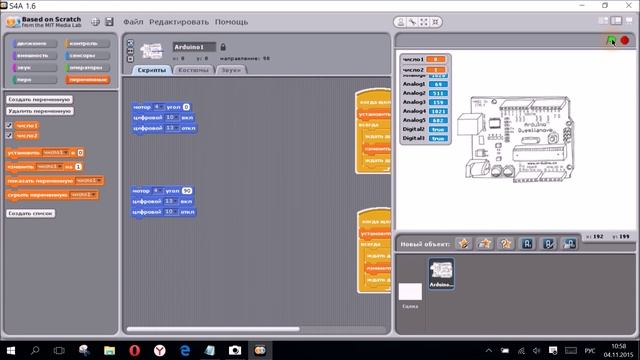Image resolution: width=640 pixels, height=360 pixels.
Task: Paint a new sprite with the brush-star icon
Action: click(x=464, y=244)
